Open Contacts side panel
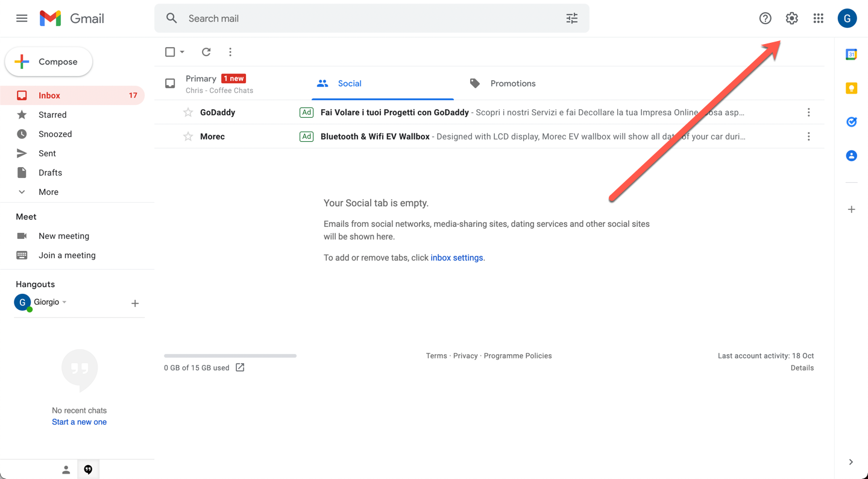 click(852, 156)
